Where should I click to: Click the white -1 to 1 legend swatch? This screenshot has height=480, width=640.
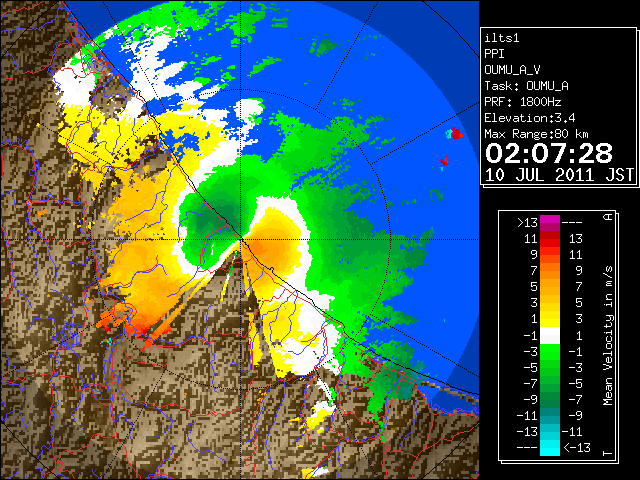click(550, 336)
